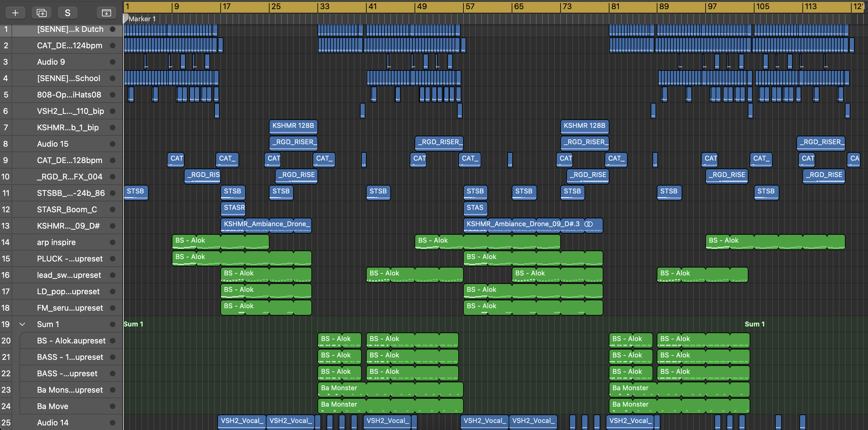Click the add new track plus button
The height and width of the screenshot is (430, 868).
click(15, 13)
